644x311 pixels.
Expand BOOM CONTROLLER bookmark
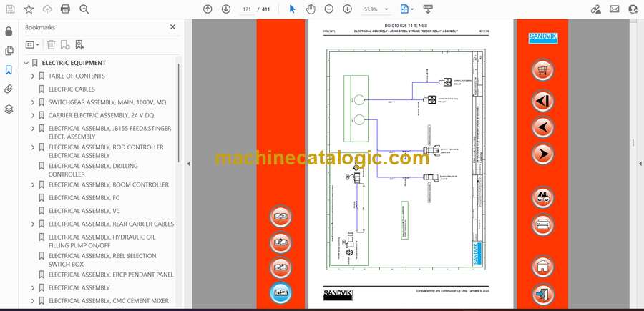click(33, 185)
